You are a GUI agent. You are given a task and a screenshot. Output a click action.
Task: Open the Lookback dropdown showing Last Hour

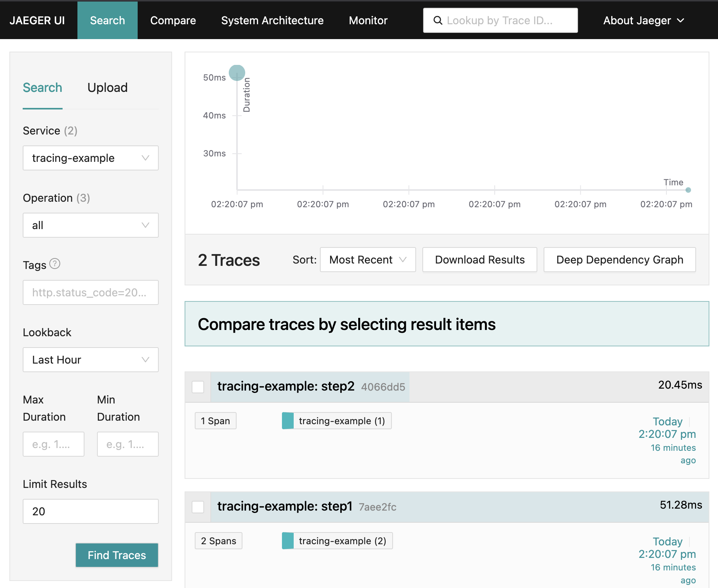91,360
